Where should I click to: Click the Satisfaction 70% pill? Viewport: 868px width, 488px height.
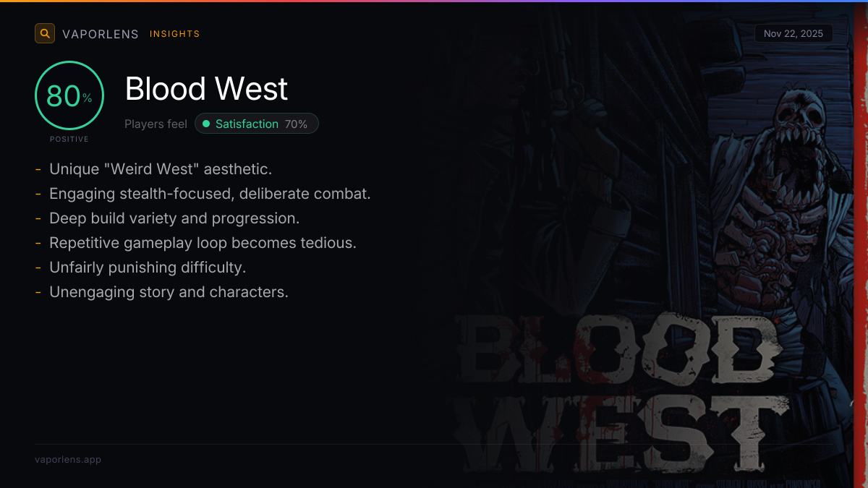coord(256,124)
